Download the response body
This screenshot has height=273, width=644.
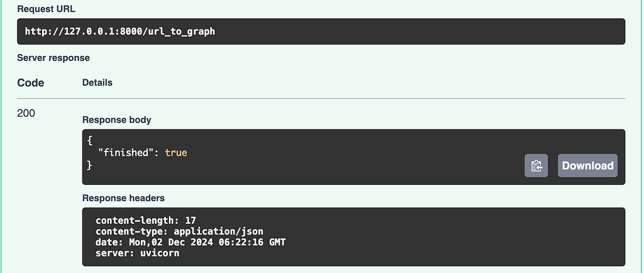(x=587, y=165)
